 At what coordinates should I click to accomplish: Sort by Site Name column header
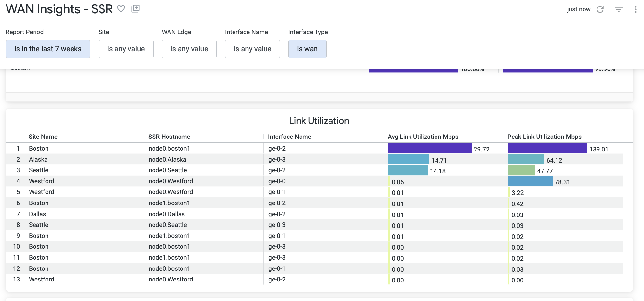point(43,137)
